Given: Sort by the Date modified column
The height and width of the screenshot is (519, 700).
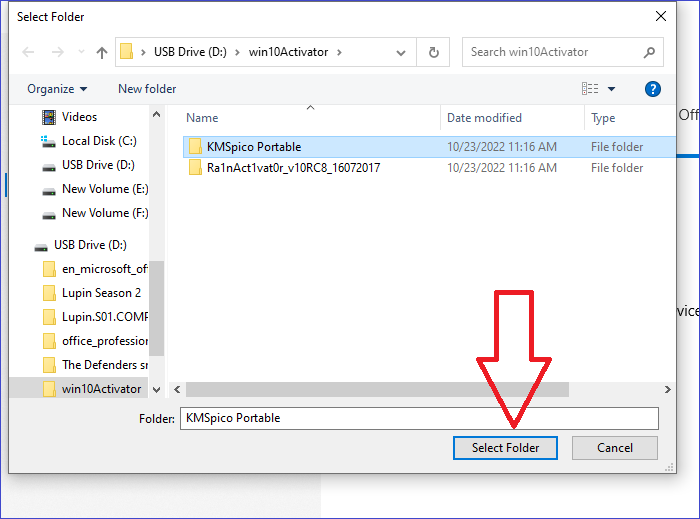Looking at the screenshot, I should (x=484, y=118).
